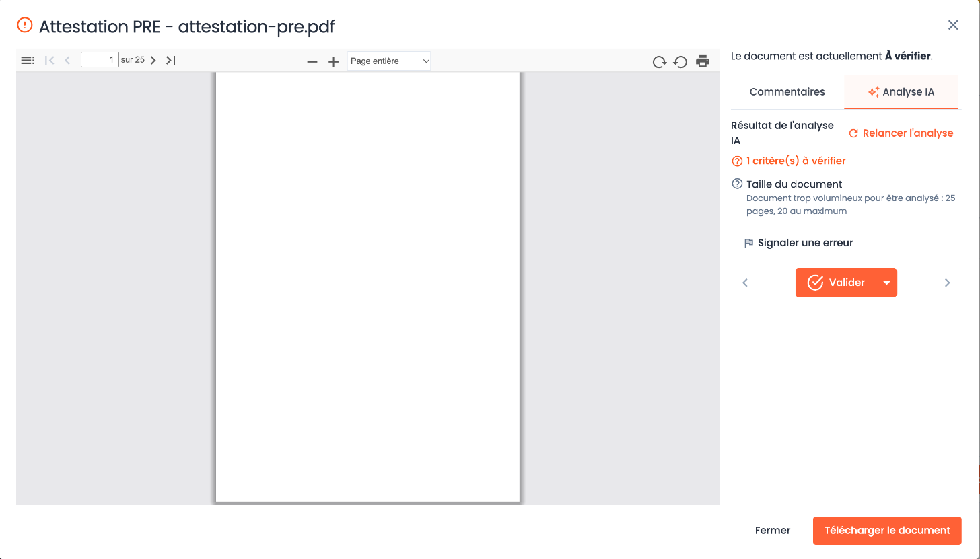Screen dimensions: 980x559
Task: Focus the page number input field
Action: point(100,60)
